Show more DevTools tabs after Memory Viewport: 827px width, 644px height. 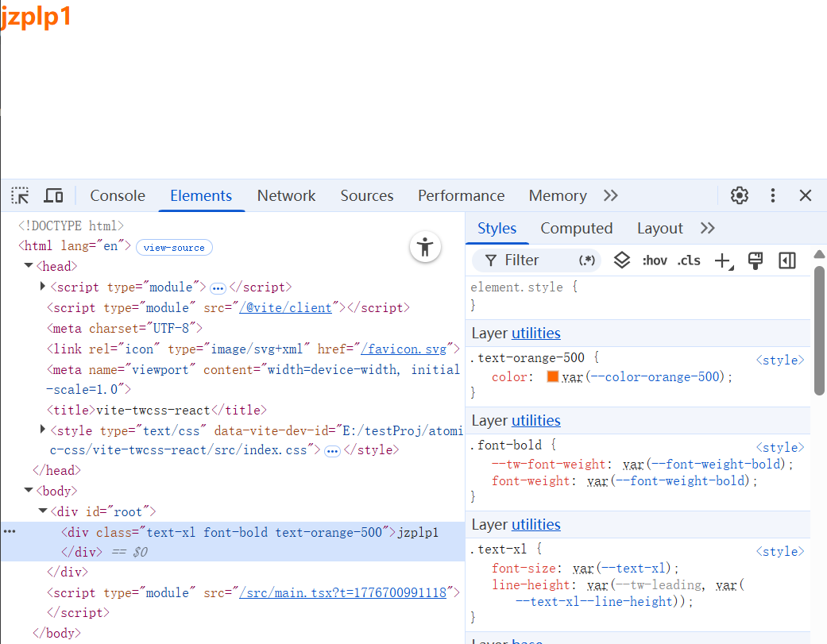pyautogui.click(x=610, y=195)
